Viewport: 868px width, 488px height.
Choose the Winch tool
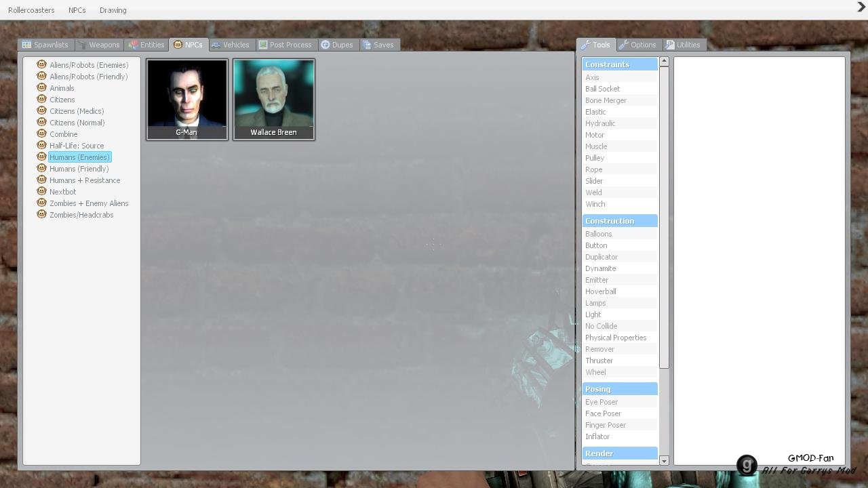coord(620,204)
